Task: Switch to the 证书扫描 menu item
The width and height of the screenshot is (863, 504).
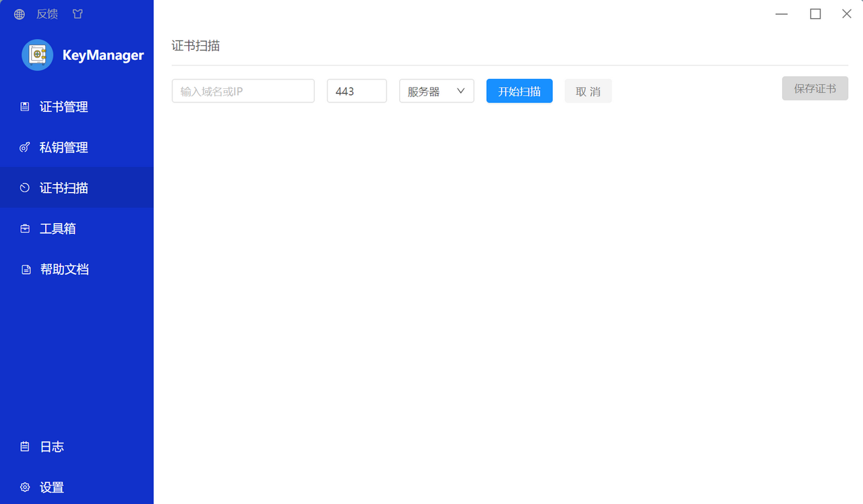Action: [63, 188]
